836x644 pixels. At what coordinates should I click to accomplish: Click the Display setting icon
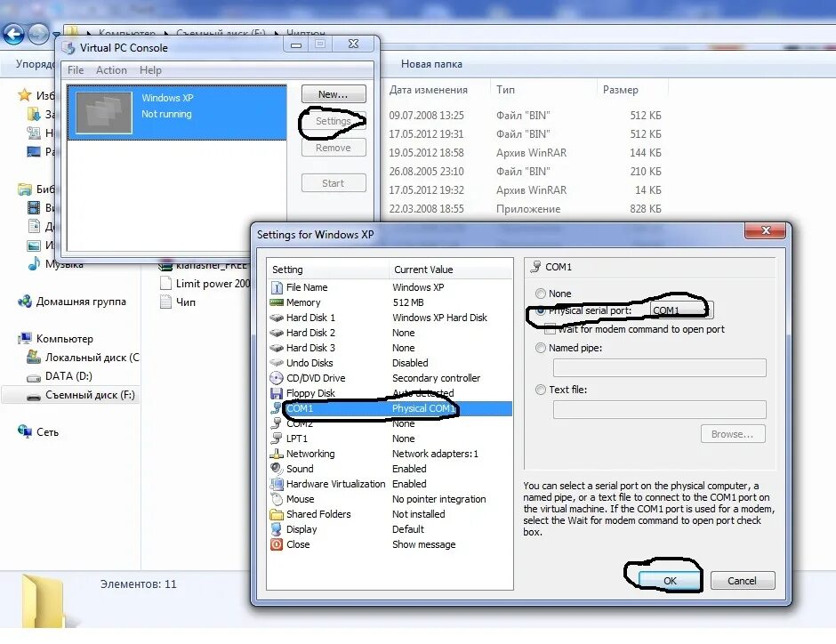277,529
